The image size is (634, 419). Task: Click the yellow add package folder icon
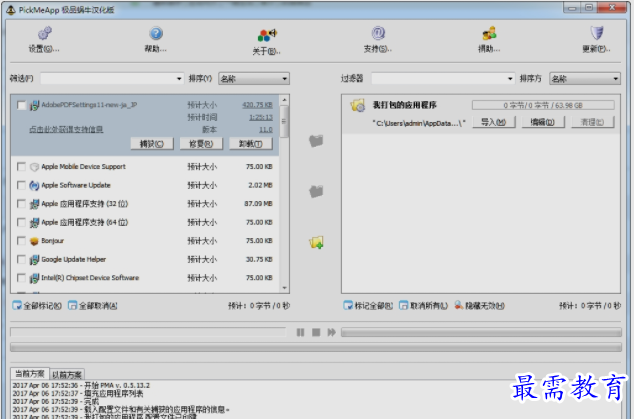[316, 242]
